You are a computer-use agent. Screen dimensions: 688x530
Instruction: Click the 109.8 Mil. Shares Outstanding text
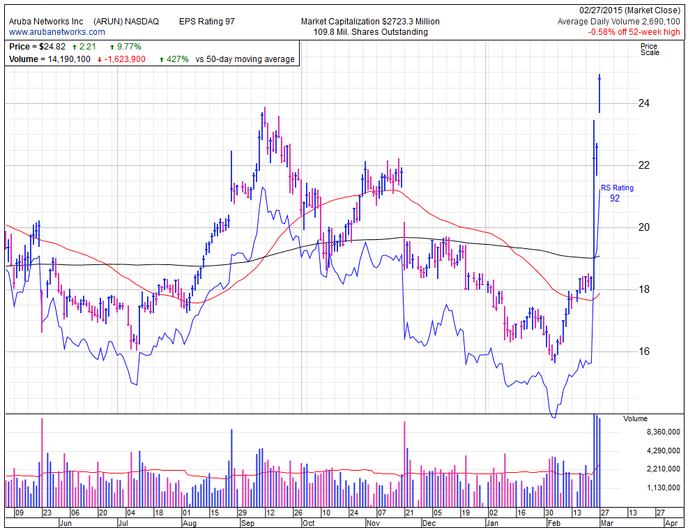click(370, 32)
